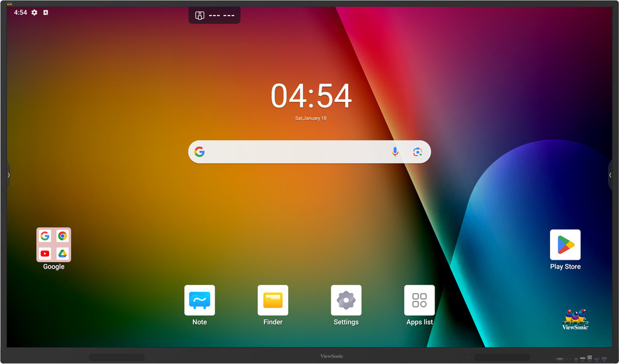Click the Sat, January 18 date text
The width and height of the screenshot is (619, 364).
point(311,119)
